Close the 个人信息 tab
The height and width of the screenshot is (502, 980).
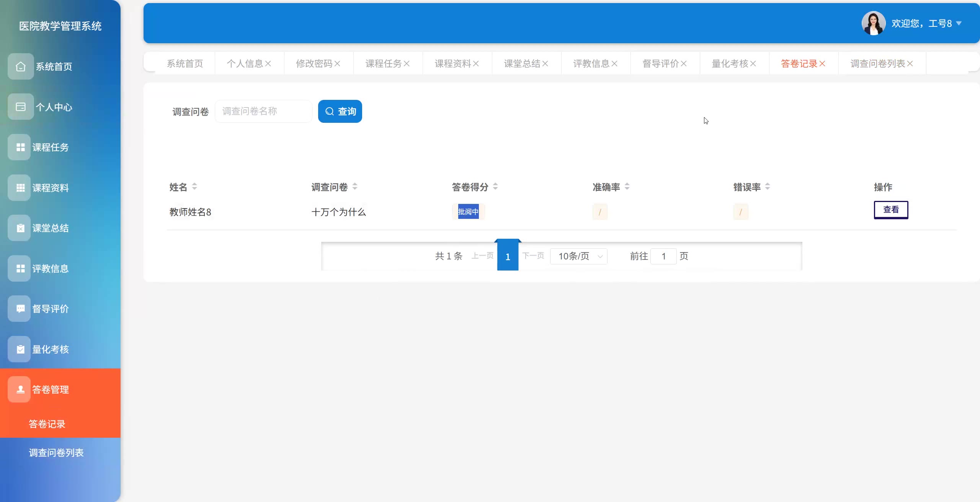coord(268,64)
